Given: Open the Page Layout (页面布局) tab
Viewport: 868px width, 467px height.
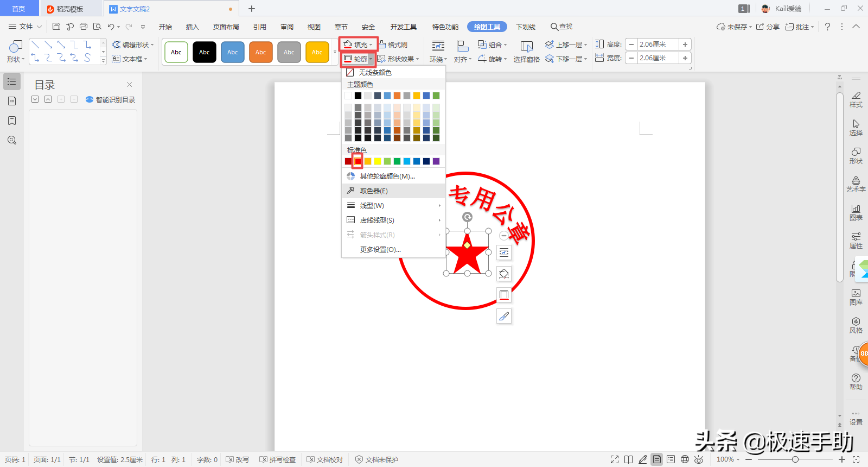Looking at the screenshot, I should coord(226,27).
